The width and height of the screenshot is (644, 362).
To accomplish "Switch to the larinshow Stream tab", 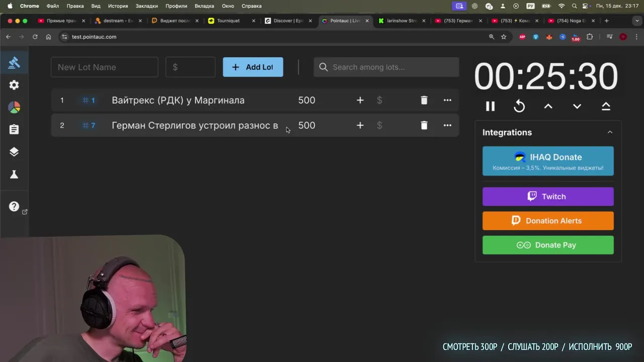I will coord(401,21).
